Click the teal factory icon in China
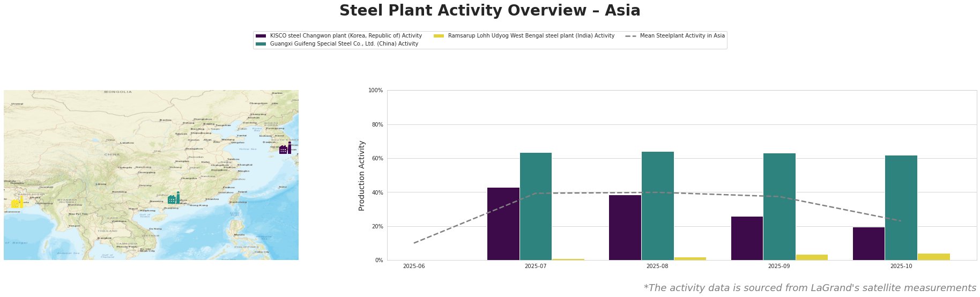The image size is (980, 297). click(x=174, y=198)
